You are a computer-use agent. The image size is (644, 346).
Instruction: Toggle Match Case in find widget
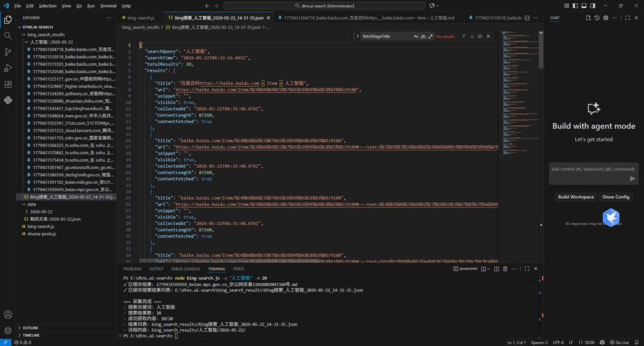coord(416,36)
